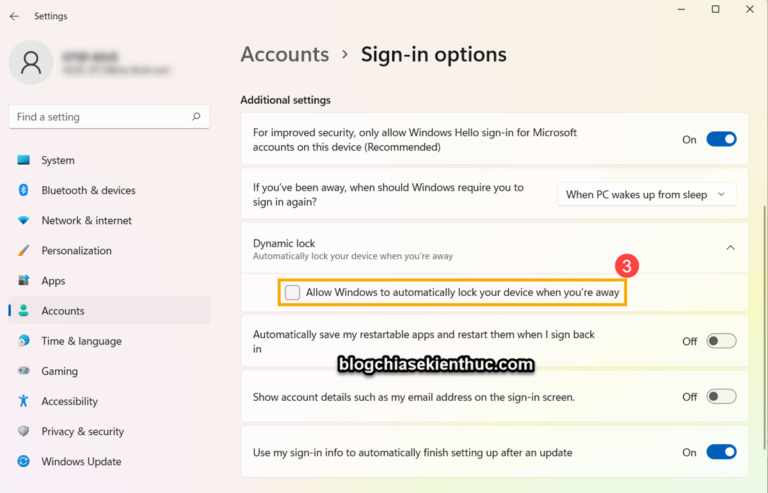
Task: Click Accounts breadcrumb link
Action: [285, 54]
